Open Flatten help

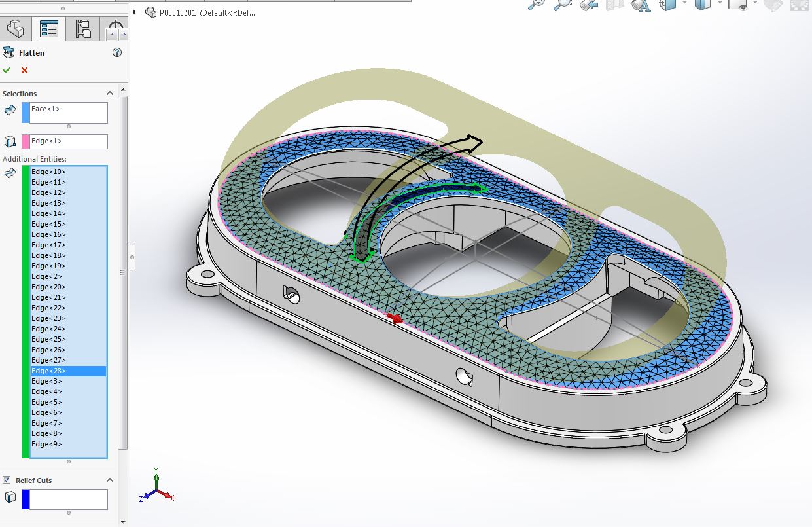tap(117, 53)
